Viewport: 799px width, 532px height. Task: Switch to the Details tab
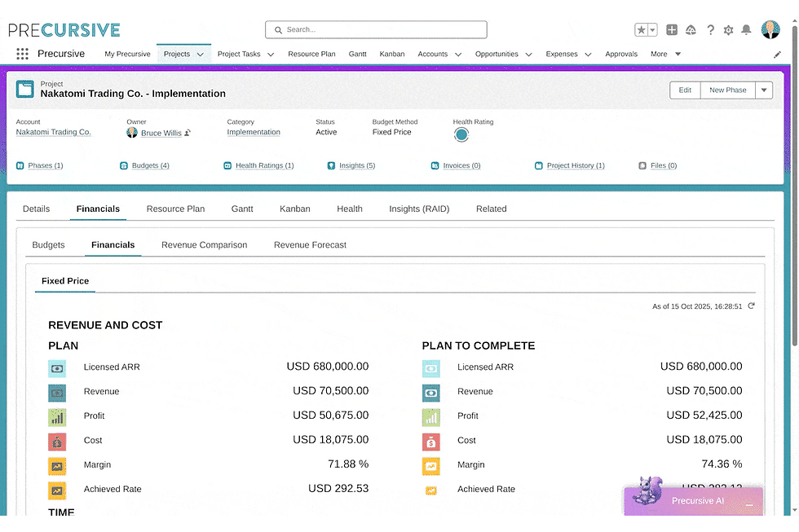pos(36,209)
